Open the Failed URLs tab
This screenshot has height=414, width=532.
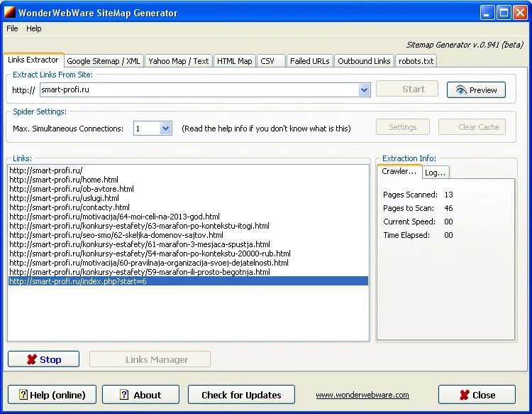(309, 61)
